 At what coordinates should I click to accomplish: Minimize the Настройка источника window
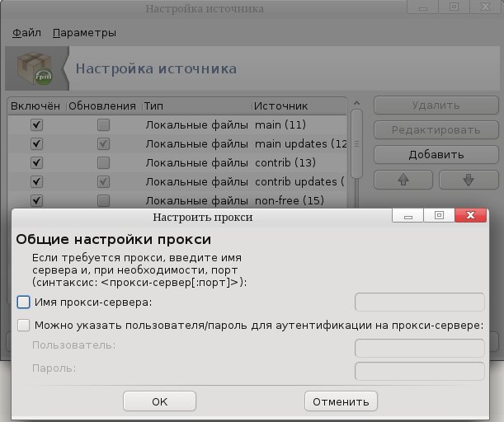pos(423,7)
